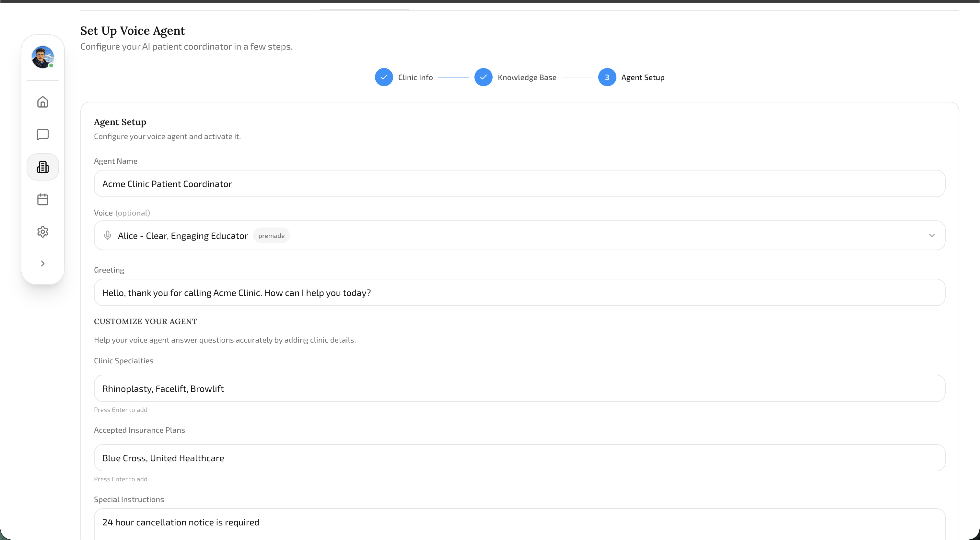This screenshot has width=980, height=540.
Task: Click the user profile avatar
Action: pos(42,57)
